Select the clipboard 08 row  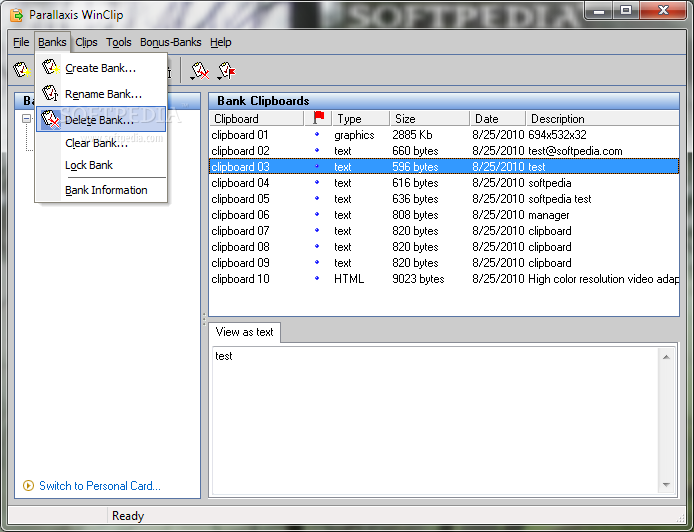point(444,246)
